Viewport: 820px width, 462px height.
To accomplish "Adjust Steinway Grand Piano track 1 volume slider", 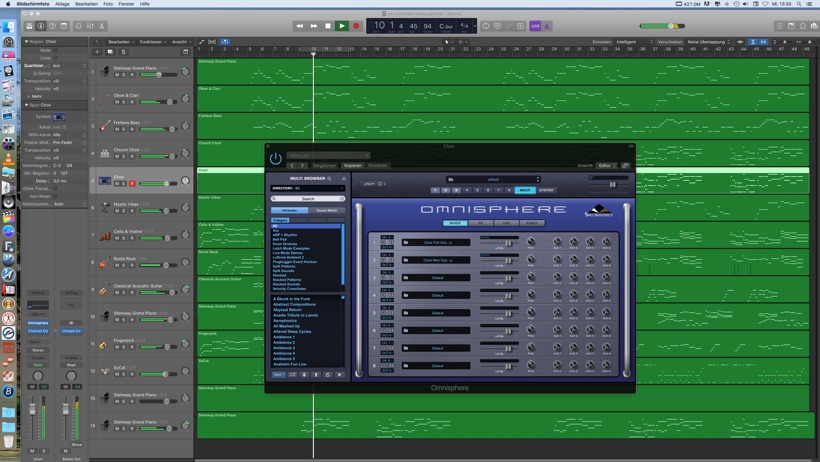I will 159,75.
